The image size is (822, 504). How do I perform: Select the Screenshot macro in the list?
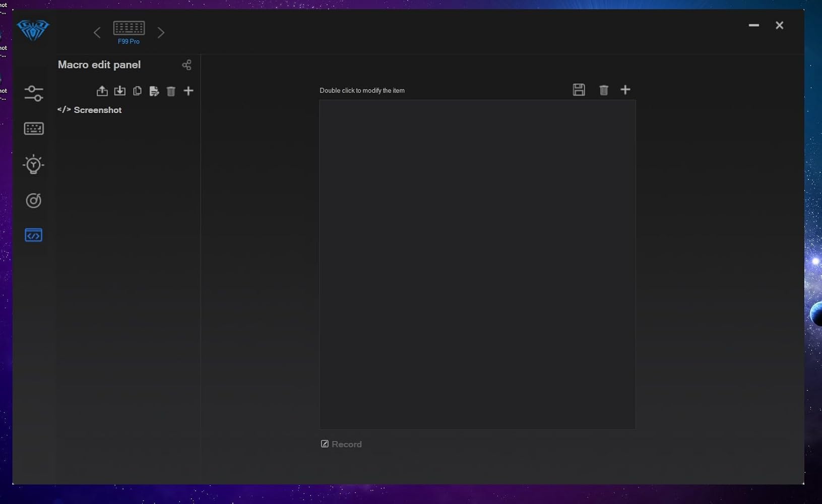click(97, 110)
